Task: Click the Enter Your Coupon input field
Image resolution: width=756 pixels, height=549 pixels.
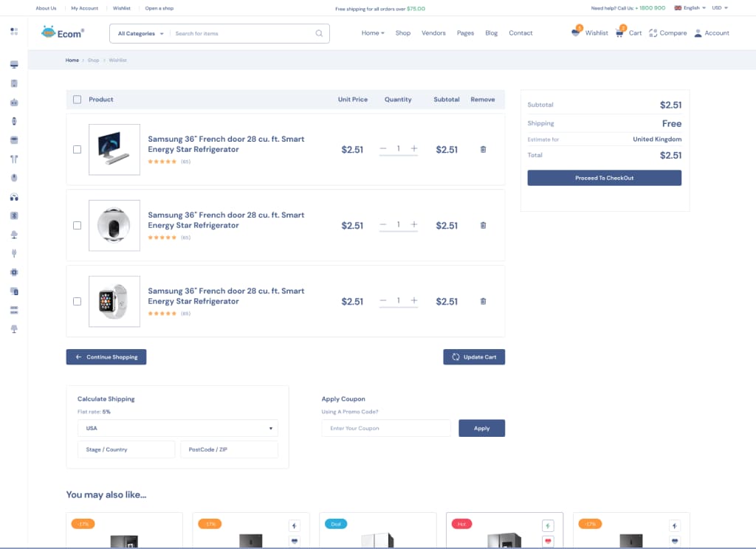Action: [x=385, y=428]
